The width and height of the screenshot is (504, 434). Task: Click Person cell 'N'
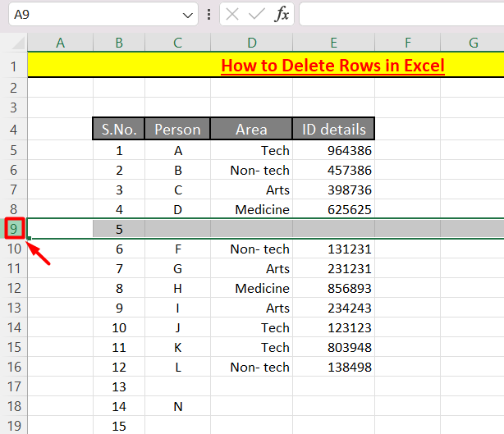coord(178,406)
